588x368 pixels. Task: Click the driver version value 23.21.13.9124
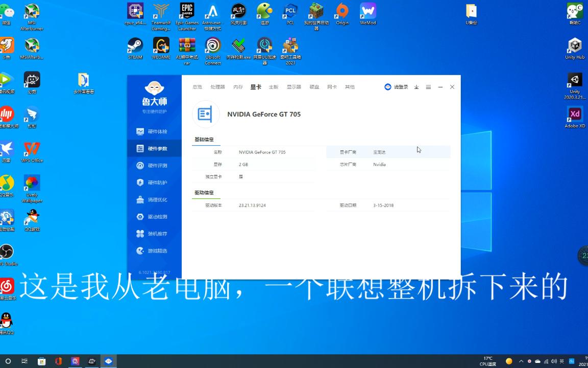(252, 205)
